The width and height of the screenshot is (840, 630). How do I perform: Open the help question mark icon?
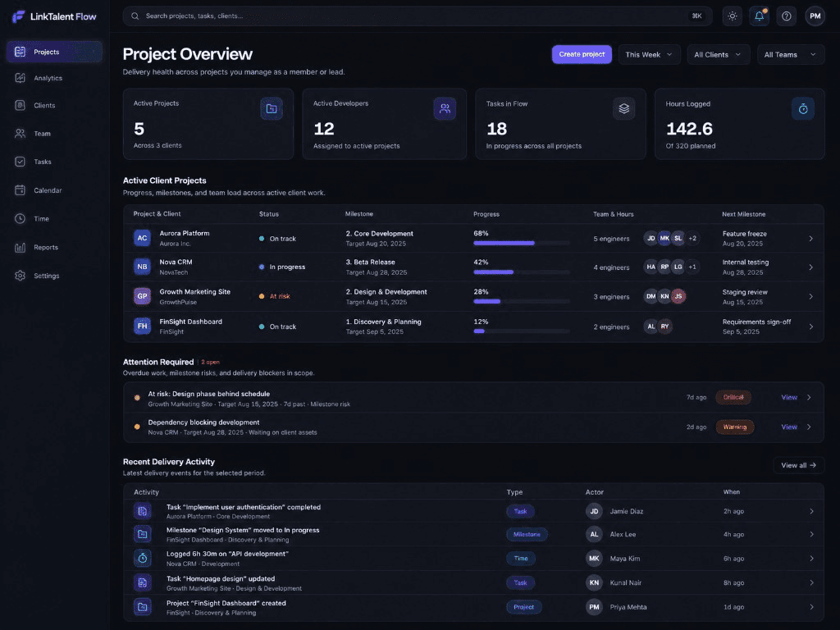click(787, 16)
